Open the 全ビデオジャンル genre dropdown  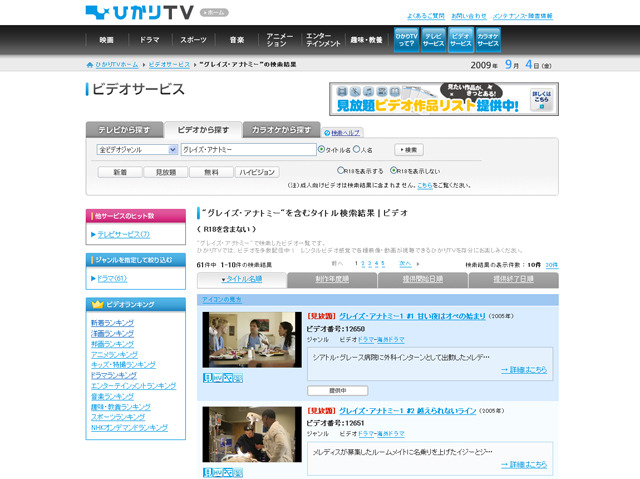(x=137, y=150)
